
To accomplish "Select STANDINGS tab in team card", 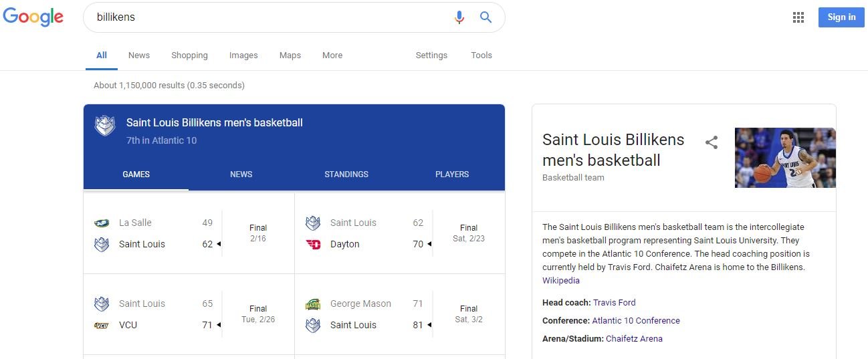I will (346, 174).
